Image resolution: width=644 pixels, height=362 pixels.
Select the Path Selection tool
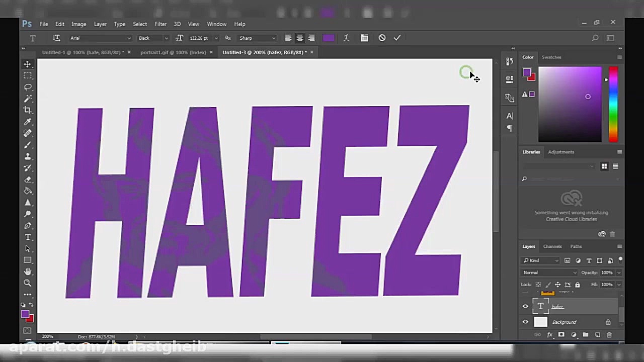[28, 249]
